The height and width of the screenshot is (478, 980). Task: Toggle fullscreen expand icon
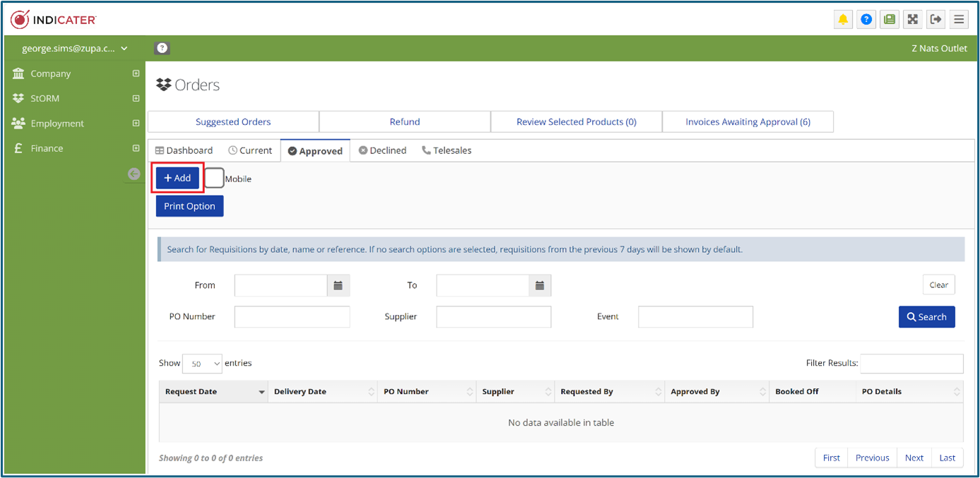[913, 19]
